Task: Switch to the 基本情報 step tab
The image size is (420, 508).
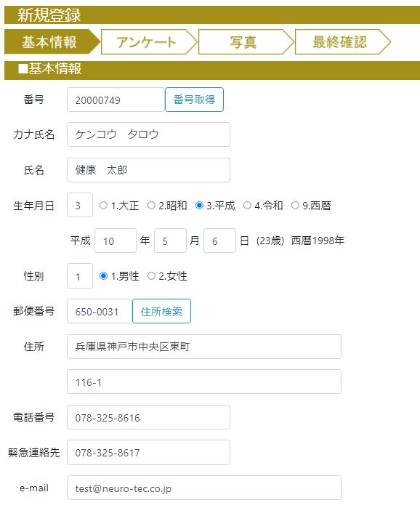Action: (52, 42)
